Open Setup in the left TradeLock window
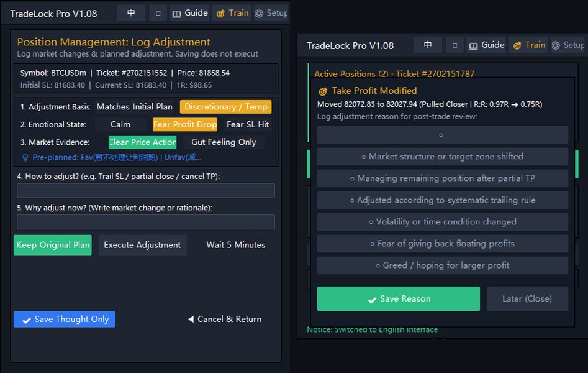The height and width of the screenshot is (373, 588). click(x=271, y=13)
